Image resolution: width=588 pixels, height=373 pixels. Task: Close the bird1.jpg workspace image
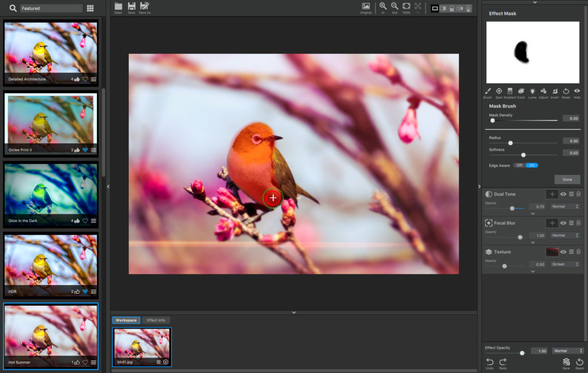(165, 362)
